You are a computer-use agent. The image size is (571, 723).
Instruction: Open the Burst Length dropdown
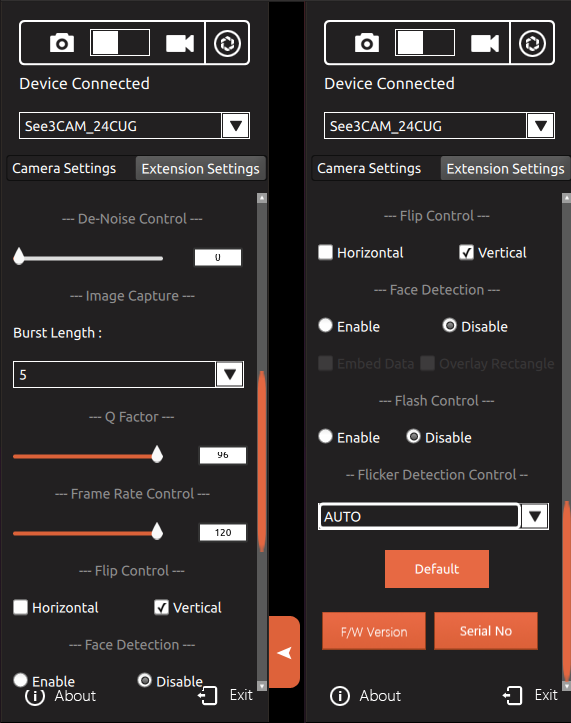pyautogui.click(x=230, y=374)
